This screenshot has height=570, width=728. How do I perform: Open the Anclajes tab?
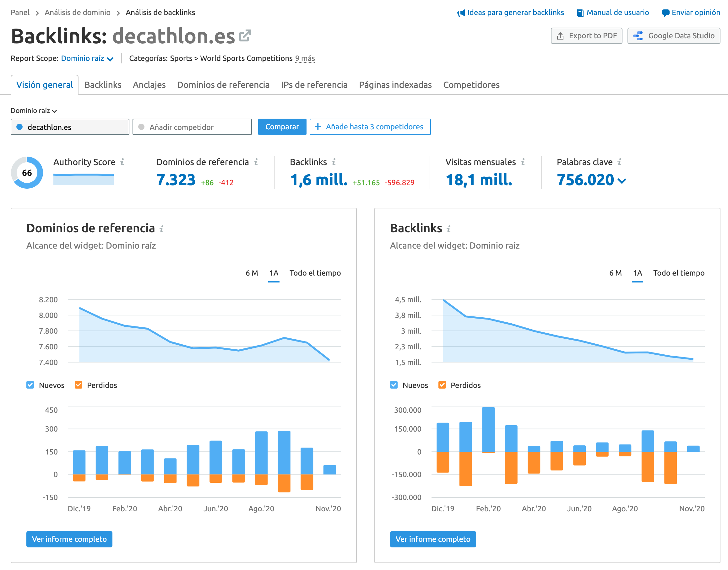pyautogui.click(x=149, y=85)
